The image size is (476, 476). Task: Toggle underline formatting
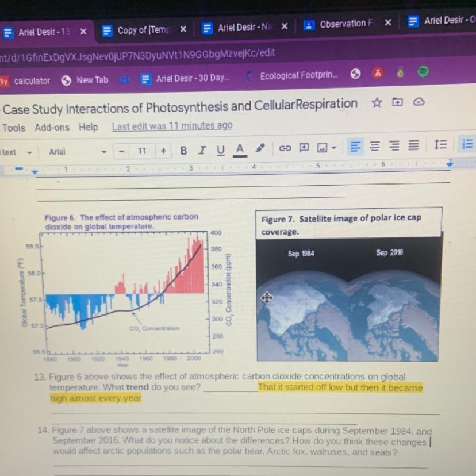(221, 150)
